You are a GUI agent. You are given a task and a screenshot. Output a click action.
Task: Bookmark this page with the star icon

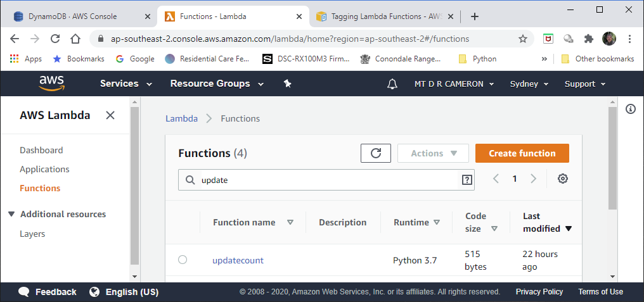point(522,39)
